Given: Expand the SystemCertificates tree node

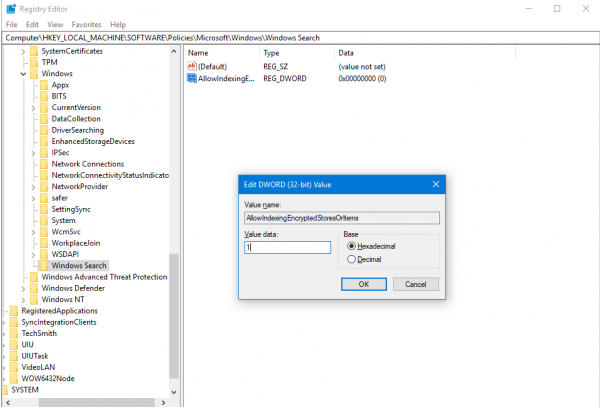Looking at the screenshot, I should pyautogui.click(x=22, y=51).
